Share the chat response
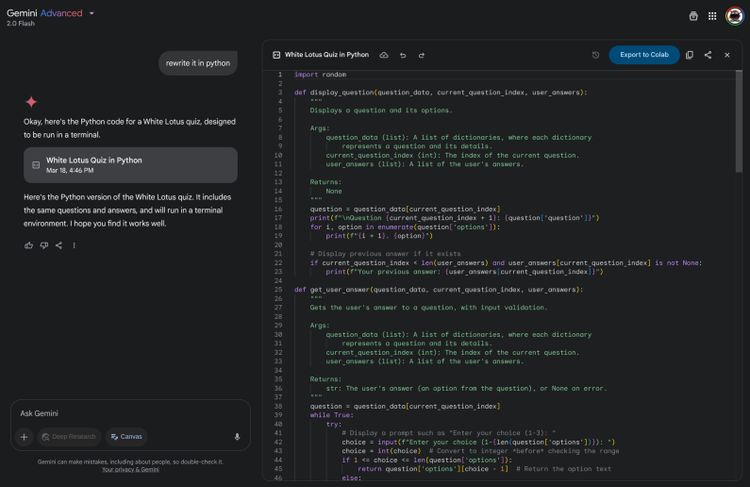Image resolution: width=750 pixels, height=487 pixels. [x=59, y=245]
